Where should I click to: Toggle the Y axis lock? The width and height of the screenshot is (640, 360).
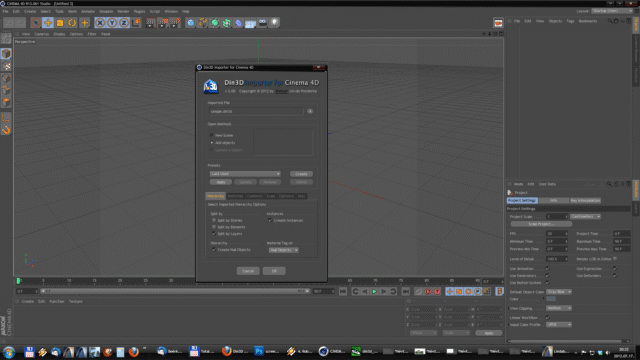click(x=112, y=23)
